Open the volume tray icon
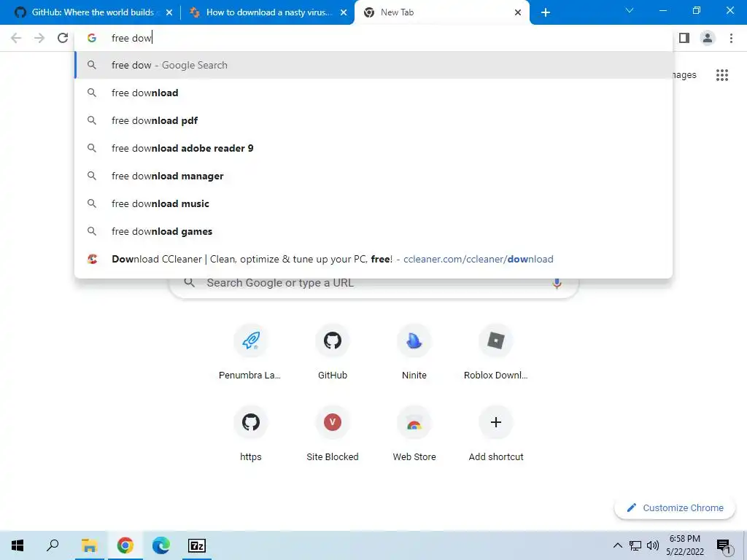Screen dimensions: 747x560 653,545
